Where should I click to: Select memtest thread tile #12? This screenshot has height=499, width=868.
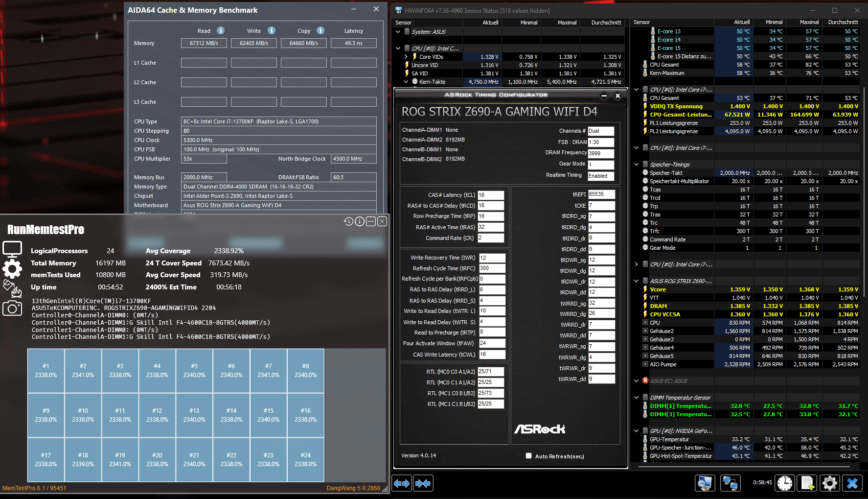pos(157,415)
